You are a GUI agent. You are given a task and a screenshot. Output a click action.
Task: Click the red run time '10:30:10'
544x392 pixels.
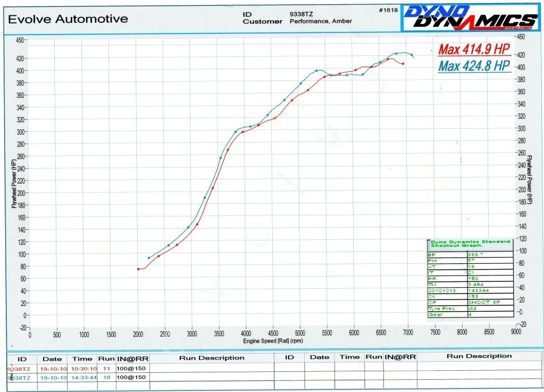click(x=84, y=369)
